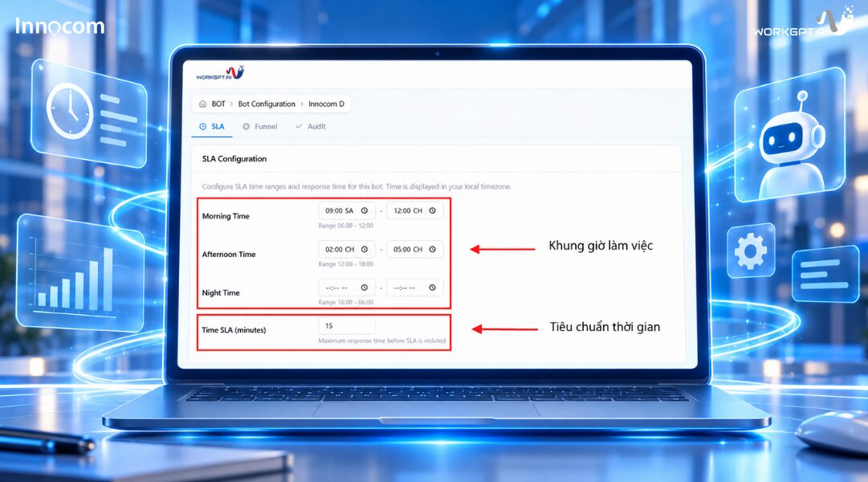Click the home icon in breadcrumb
Image resolution: width=868 pixels, height=482 pixels.
point(202,104)
